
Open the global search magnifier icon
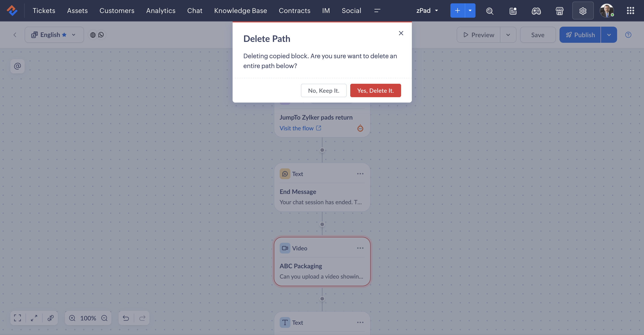490,11
